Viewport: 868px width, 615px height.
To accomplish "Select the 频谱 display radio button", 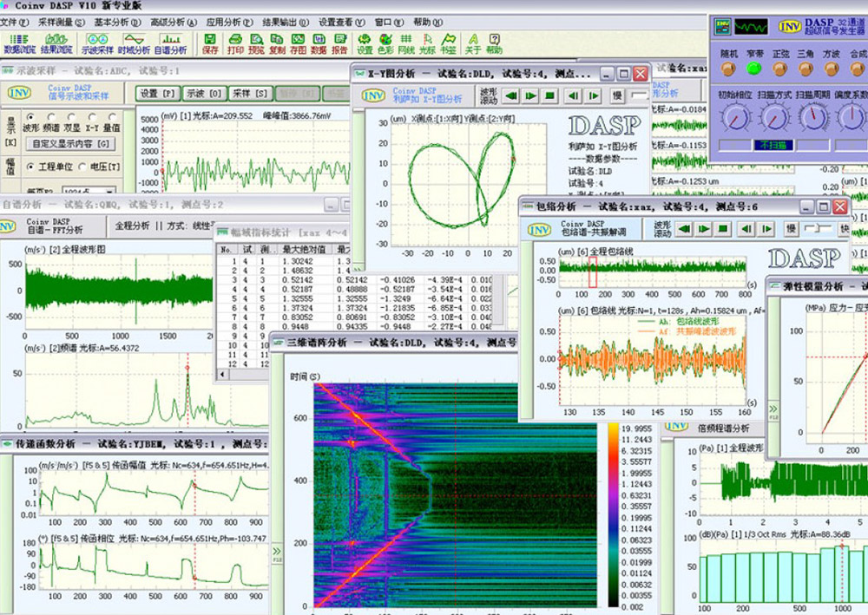I will pyautogui.click(x=51, y=117).
